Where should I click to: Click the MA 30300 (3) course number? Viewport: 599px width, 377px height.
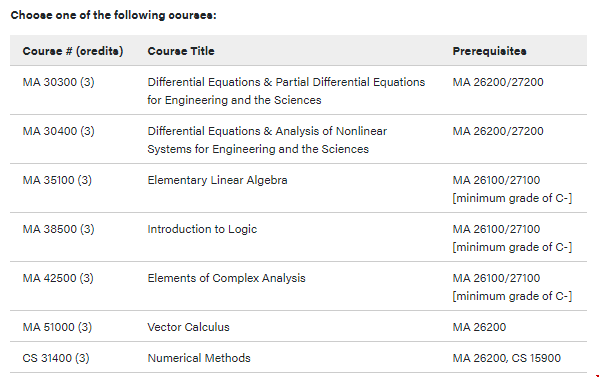[58, 82]
